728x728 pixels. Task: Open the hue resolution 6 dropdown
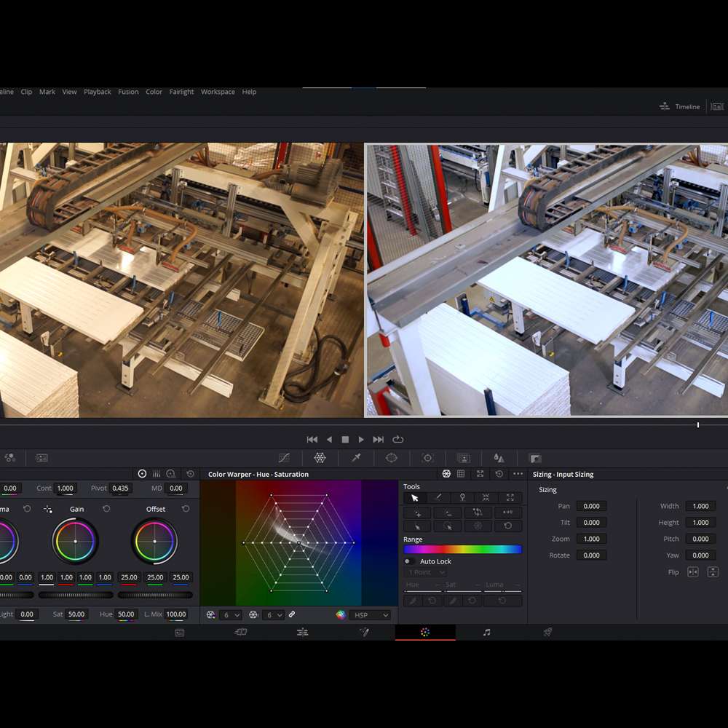click(230, 614)
